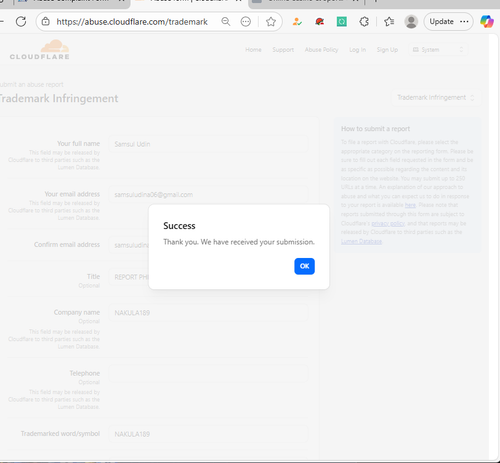Click the address bar URL text
The height and width of the screenshot is (463, 500).
point(132,22)
